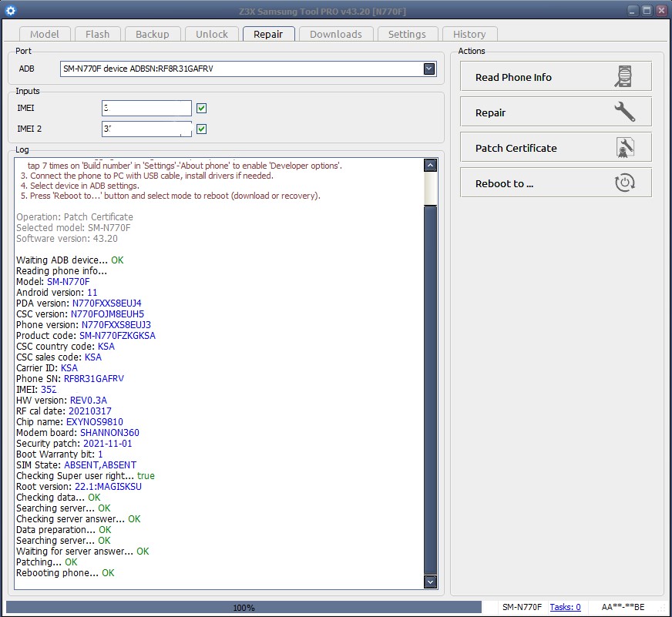Open the Tasks: 0 link
The width and height of the screenshot is (672, 617).
[565, 607]
